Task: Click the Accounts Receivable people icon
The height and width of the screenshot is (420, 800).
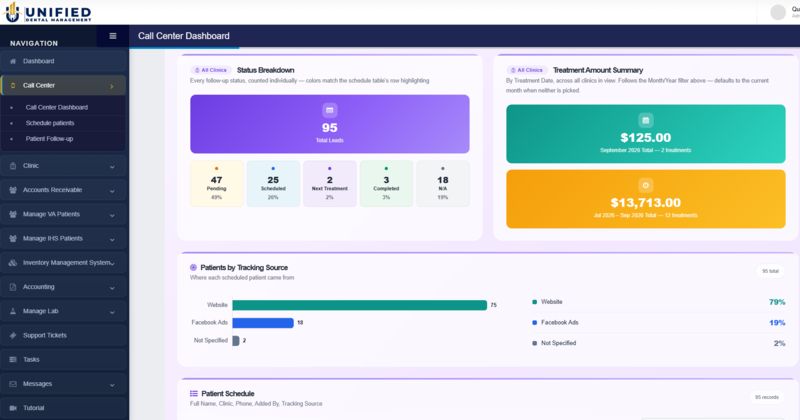Action: point(13,190)
